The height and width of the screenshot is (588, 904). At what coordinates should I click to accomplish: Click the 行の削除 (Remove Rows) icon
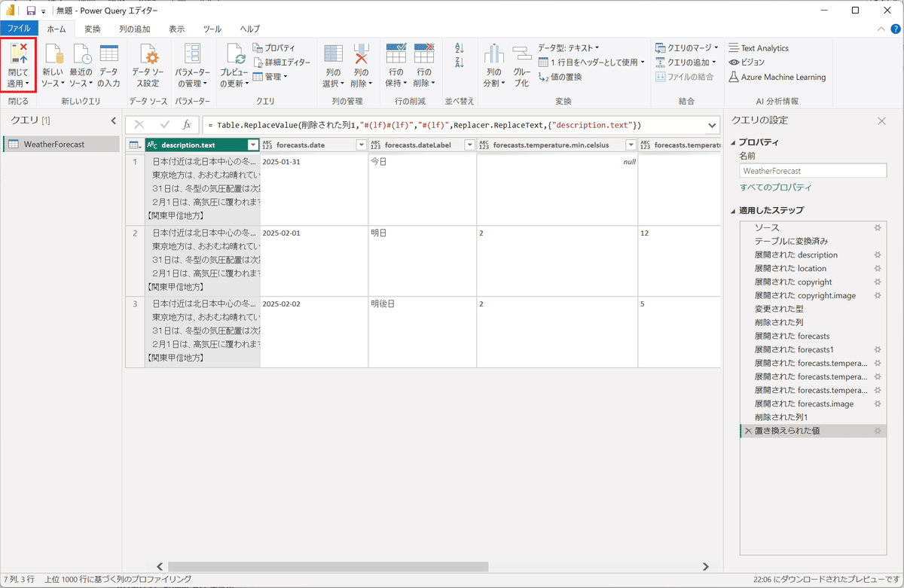coord(424,54)
